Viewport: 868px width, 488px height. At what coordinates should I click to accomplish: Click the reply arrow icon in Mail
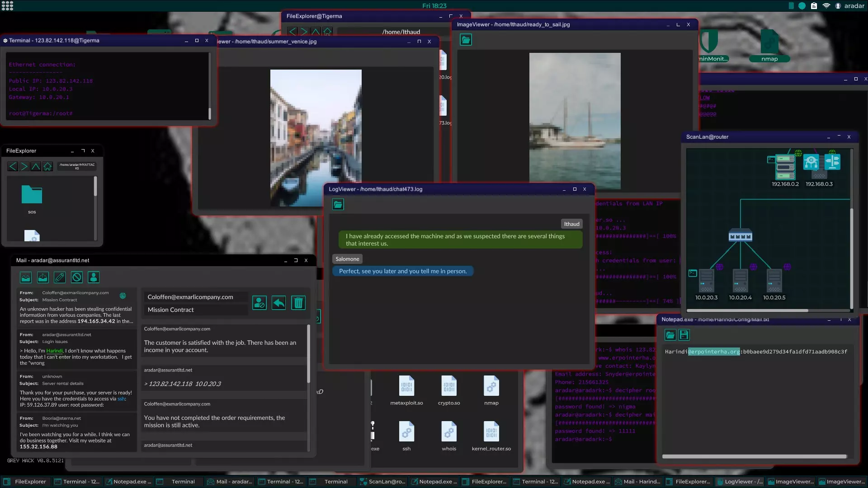click(279, 303)
